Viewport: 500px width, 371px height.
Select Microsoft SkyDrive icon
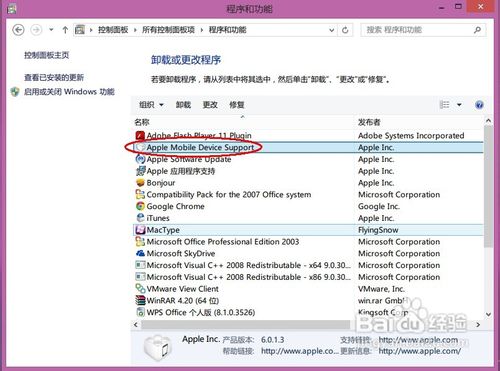(x=140, y=253)
